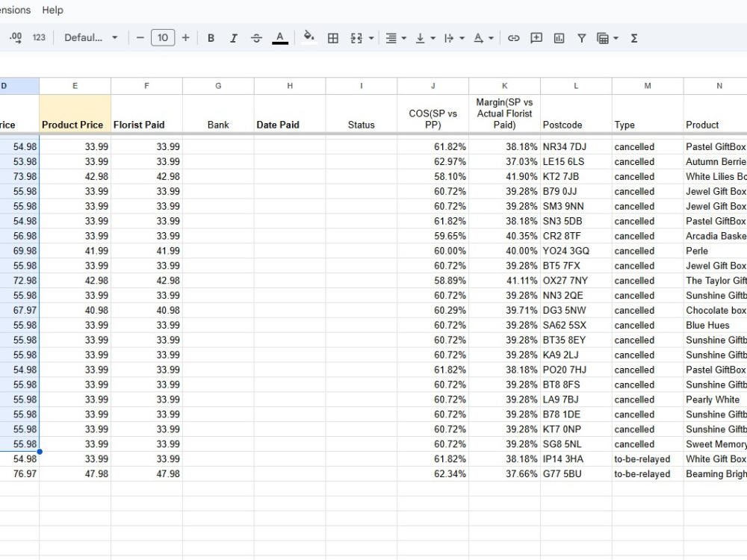Screen dimensions: 747x560
Task: Click the product cell Blue Hues
Action: [x=716, y=325]
